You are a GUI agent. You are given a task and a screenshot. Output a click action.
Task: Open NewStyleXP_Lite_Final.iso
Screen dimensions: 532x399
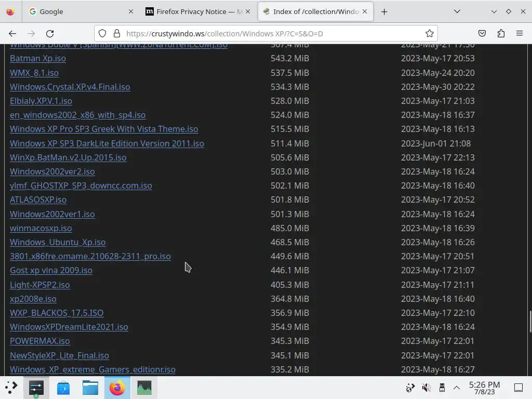[59, 355]
